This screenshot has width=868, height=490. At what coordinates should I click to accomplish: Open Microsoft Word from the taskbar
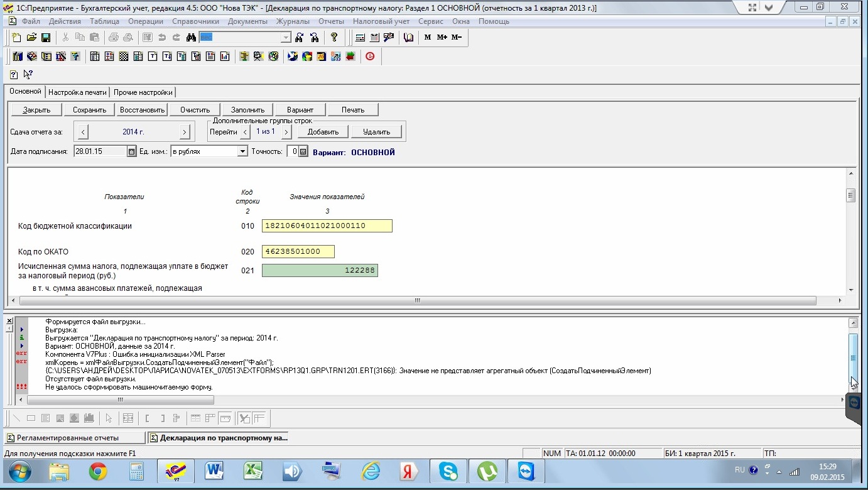(x=214, y=470)
